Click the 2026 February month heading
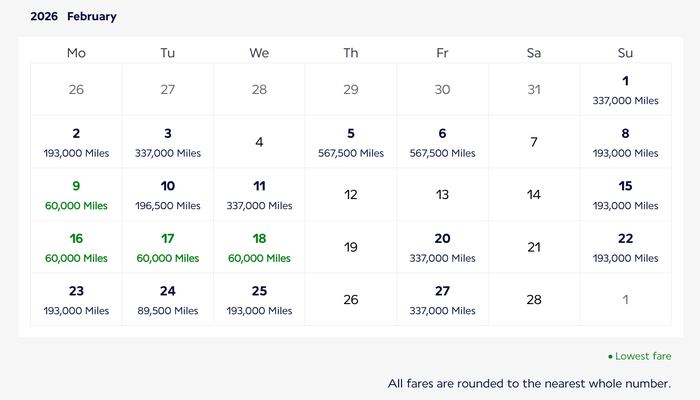 73,17
